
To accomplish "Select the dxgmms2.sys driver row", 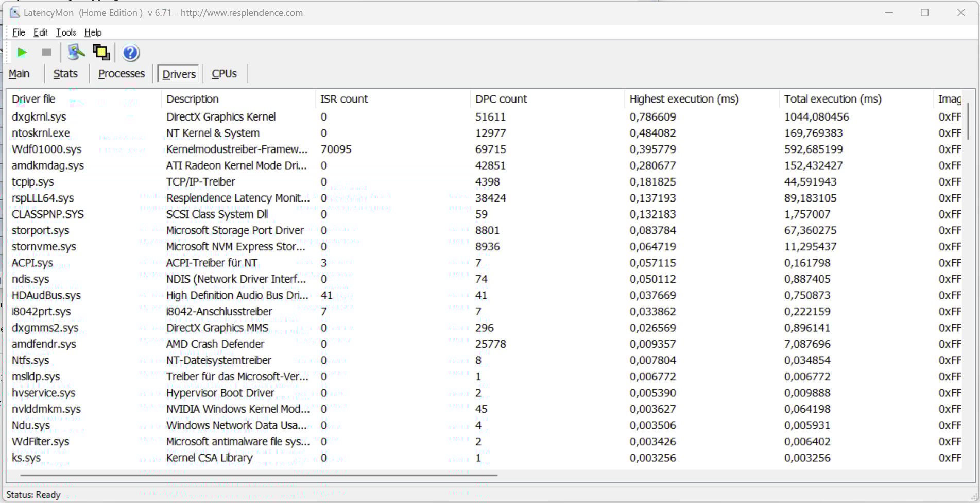I will point(484,328).
